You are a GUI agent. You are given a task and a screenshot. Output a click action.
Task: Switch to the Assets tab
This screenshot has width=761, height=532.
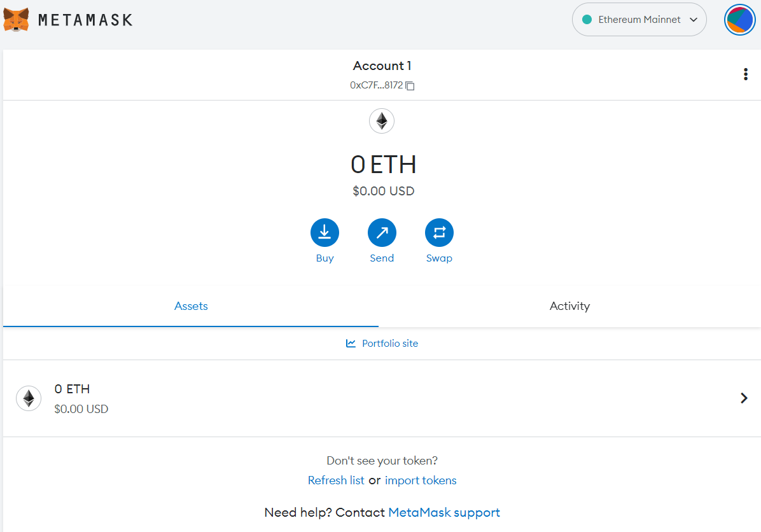[x=191, y=306]
